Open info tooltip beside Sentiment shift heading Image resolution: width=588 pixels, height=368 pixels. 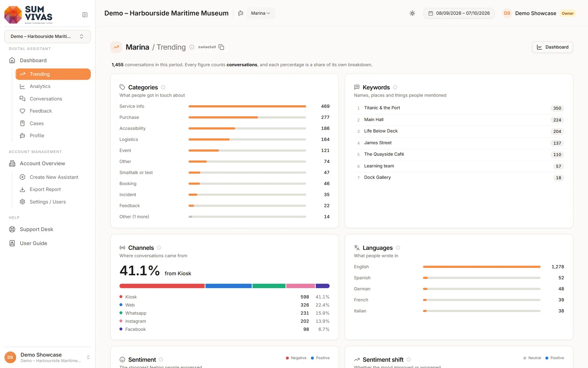pyautogui.click(x=409, y=360)
